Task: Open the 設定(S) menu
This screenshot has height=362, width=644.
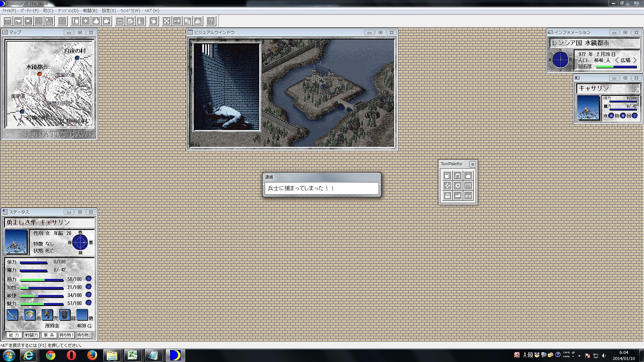Action: 109,11
